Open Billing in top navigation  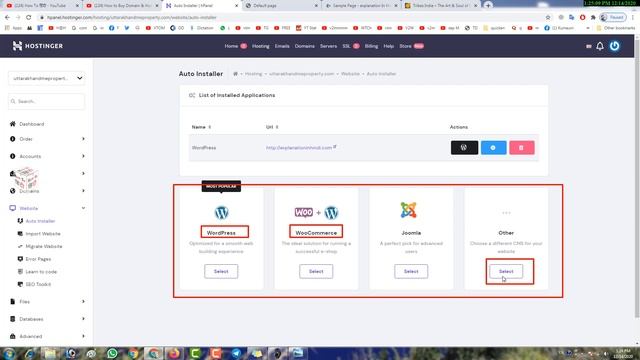click(371, 46)
